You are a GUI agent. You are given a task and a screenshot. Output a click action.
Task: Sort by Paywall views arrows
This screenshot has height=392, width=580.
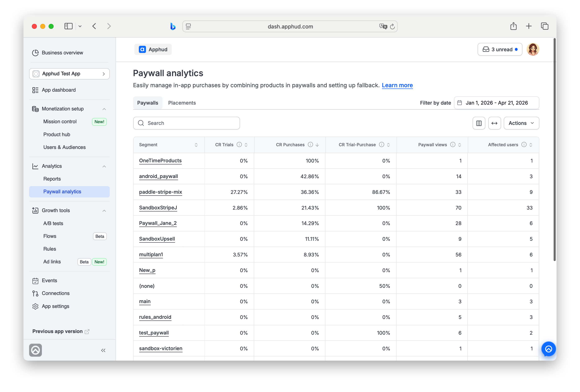point(459,145)
